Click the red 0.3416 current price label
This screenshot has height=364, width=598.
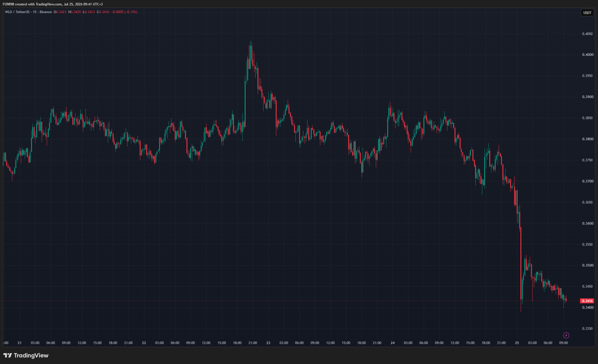[587, 301]
